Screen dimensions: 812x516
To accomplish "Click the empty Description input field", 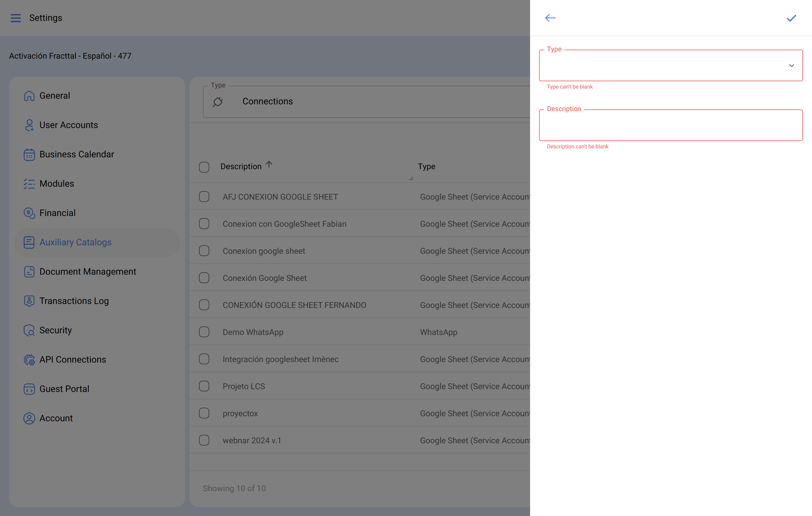I will tap(671, 125).
